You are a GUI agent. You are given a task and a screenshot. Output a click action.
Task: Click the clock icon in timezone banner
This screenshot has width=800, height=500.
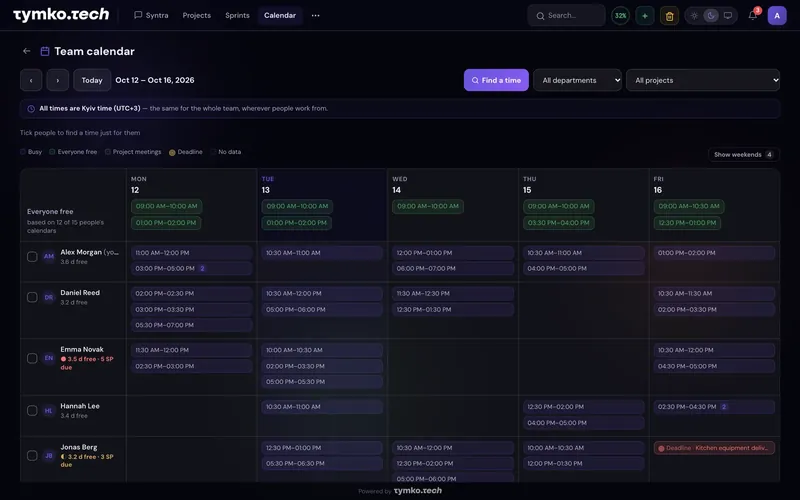click(31, 109)
